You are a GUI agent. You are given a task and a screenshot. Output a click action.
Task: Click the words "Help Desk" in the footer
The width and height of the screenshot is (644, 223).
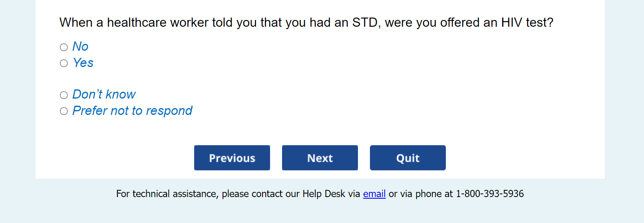click(x=324, y=194)
